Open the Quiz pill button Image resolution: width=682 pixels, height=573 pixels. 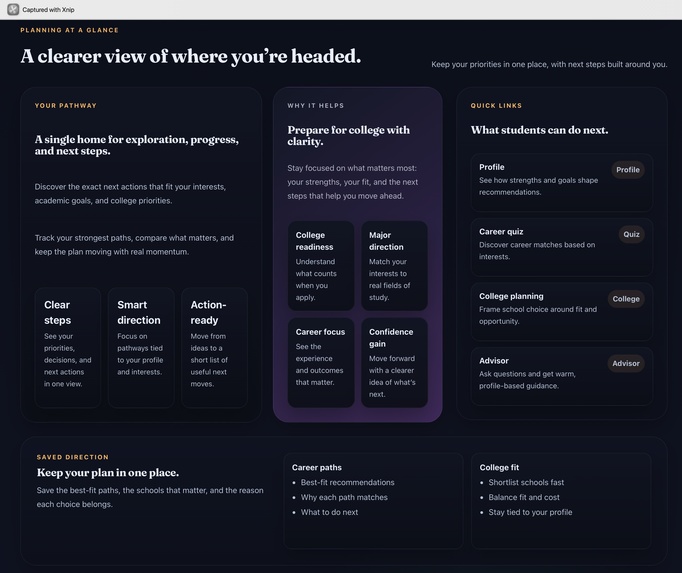[631, 234]
